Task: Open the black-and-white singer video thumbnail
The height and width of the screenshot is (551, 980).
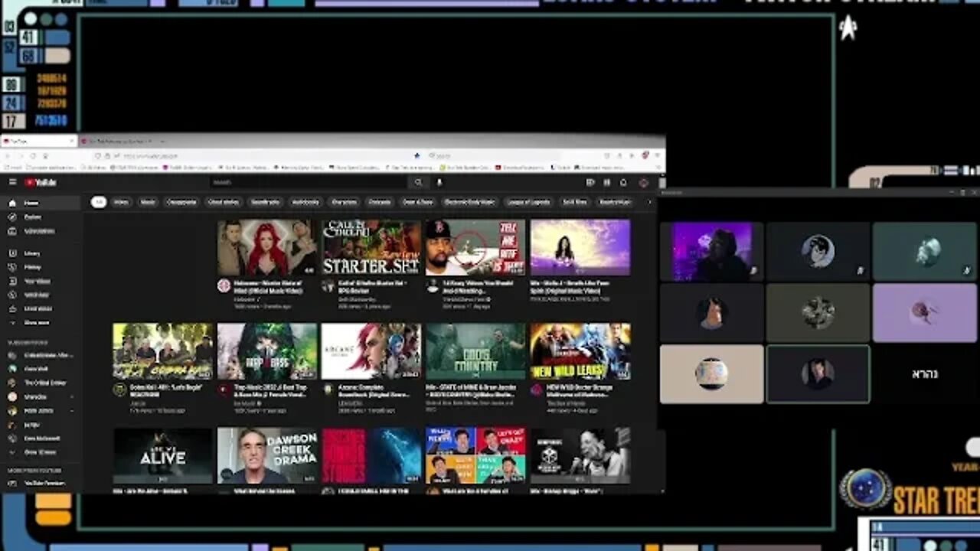Action: 580,455
